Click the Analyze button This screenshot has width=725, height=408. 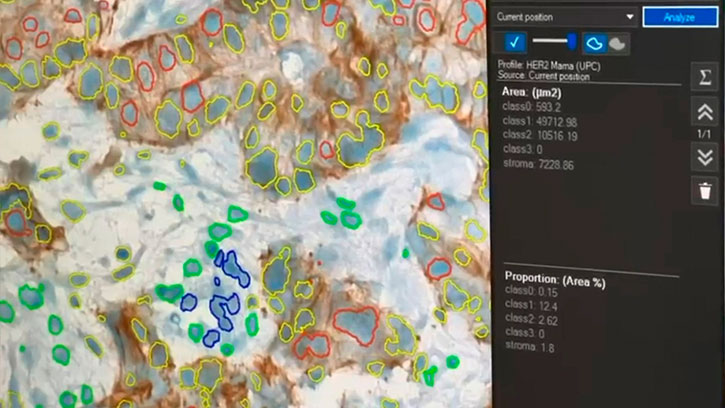(x=680, y=17)
